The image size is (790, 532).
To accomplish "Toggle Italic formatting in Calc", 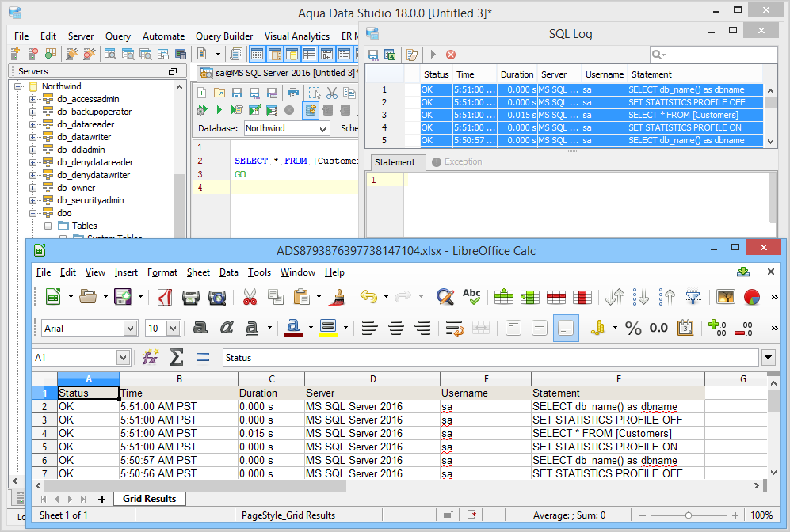I will click(x=227, y=328).
